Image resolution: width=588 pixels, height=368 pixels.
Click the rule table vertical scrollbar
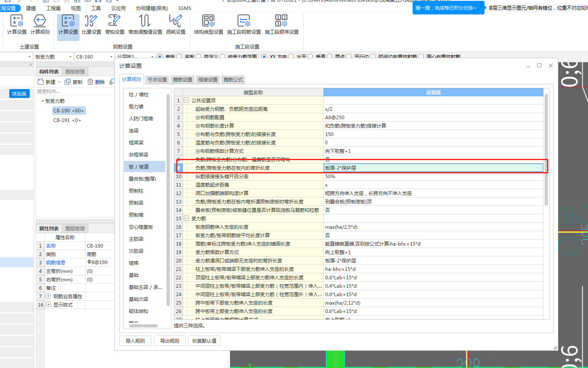pos(546,150)
